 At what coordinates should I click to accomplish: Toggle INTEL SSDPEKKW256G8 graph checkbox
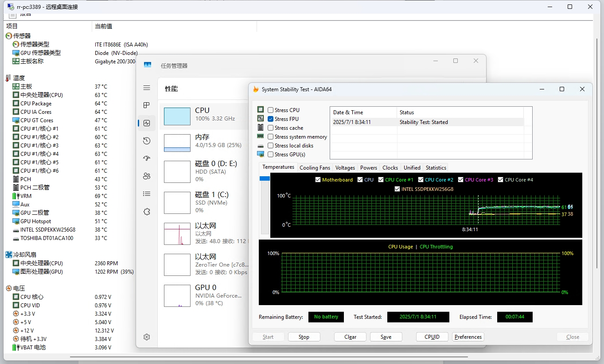click(397, 189)
